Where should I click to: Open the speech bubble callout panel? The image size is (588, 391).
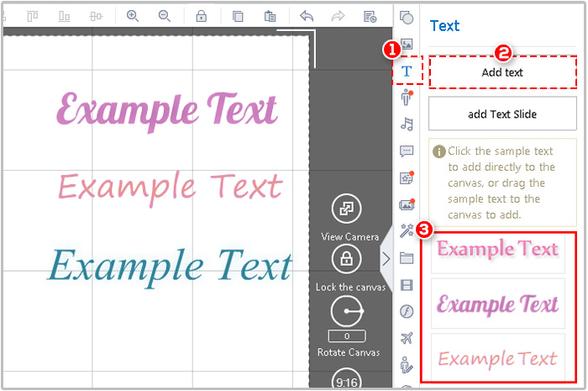click(407, 151)
